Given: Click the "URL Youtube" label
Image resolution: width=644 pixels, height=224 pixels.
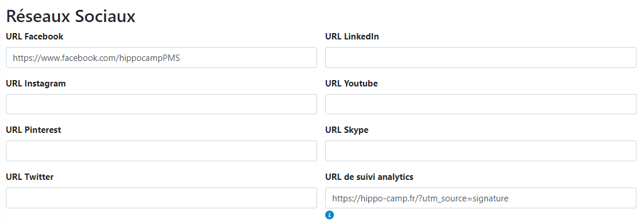Looking at the screenshot, I should pos(351,84).
